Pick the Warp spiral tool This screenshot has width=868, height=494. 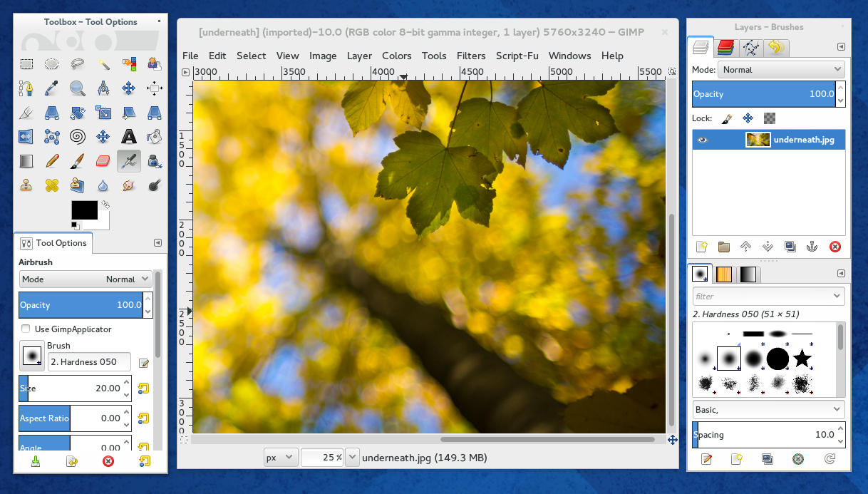(78, 136)
